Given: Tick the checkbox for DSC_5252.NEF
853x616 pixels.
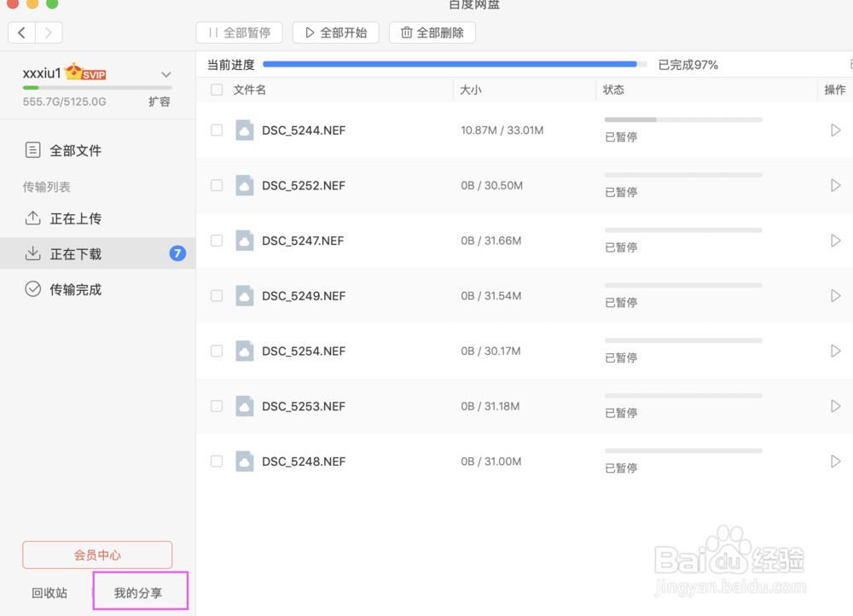Looking at the screenshot, I should pyautogui.click(x=217, y=185).
